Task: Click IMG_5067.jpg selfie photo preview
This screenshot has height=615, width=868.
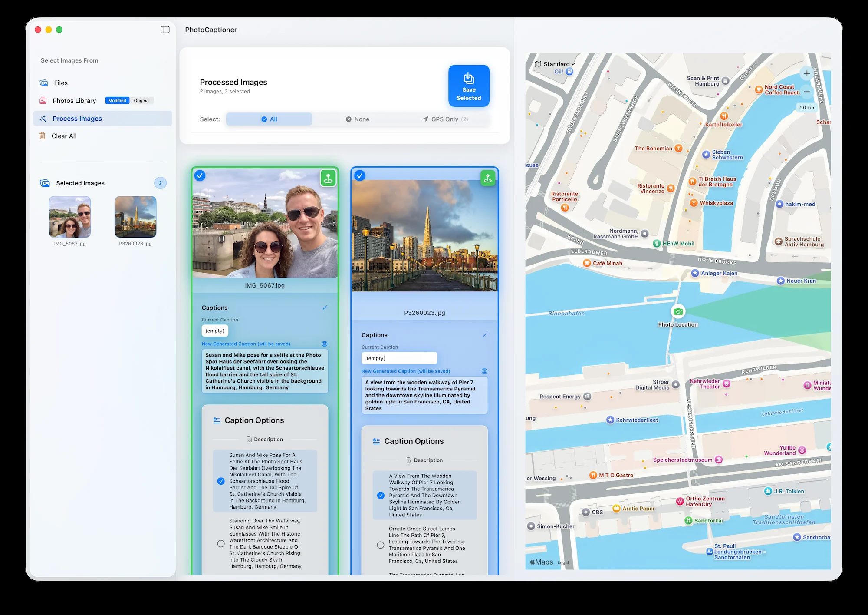Action: 265,223
